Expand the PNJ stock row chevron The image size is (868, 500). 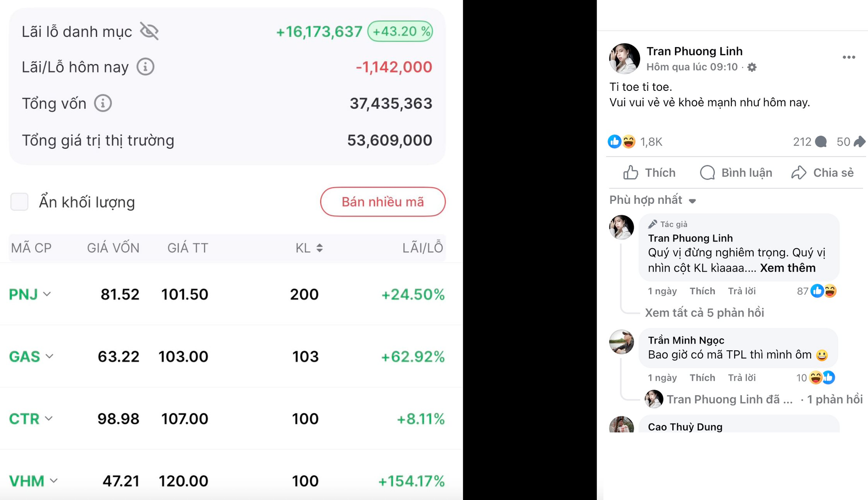click(x=47, y=294)
